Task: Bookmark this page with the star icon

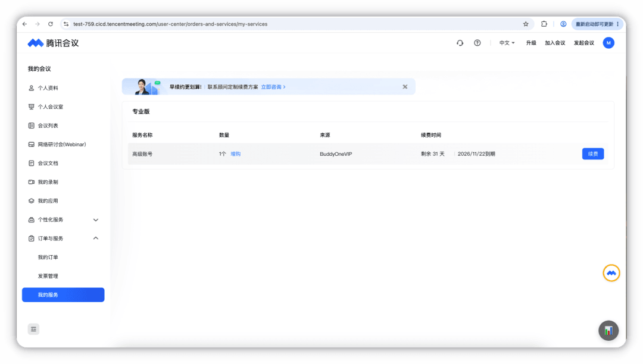Action: (526, 24)
